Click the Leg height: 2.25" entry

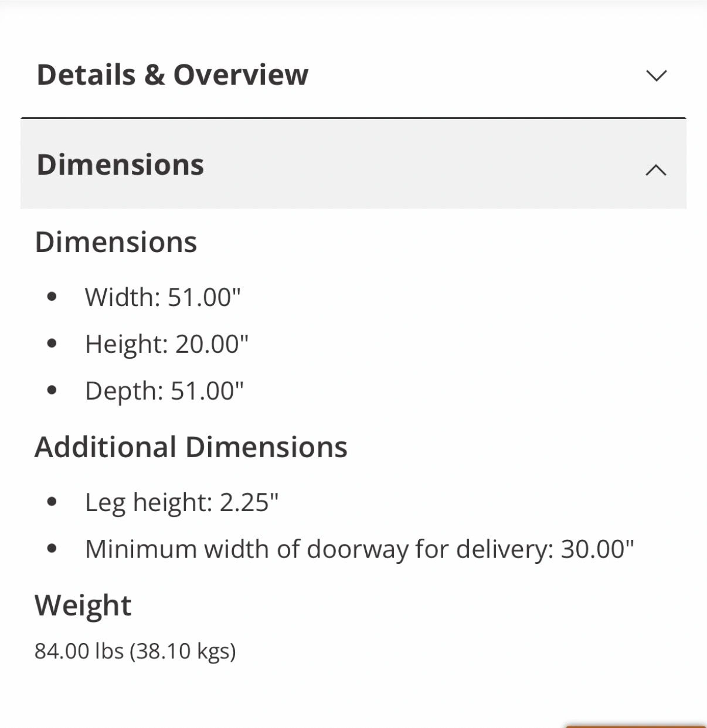182,502
